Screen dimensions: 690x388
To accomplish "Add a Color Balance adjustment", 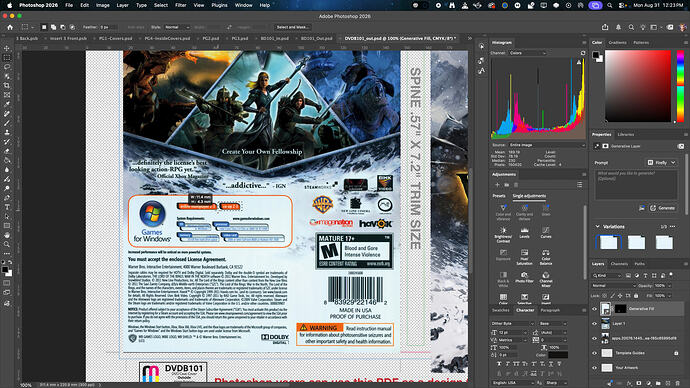I will click(546, 256).
